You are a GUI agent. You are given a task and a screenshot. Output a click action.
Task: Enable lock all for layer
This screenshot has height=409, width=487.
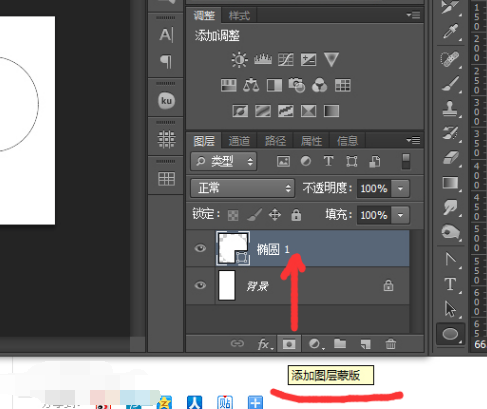click(x=296, y=215)
